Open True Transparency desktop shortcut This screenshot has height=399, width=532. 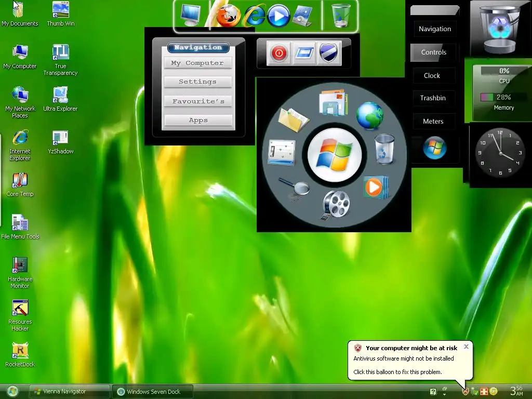(60, 60)
